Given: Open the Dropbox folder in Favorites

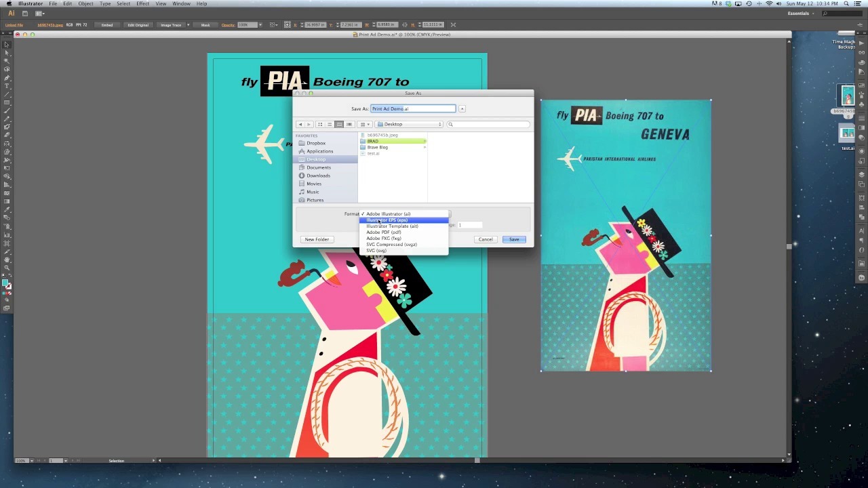Looking at the screenshot, I should tap(315, 143).
